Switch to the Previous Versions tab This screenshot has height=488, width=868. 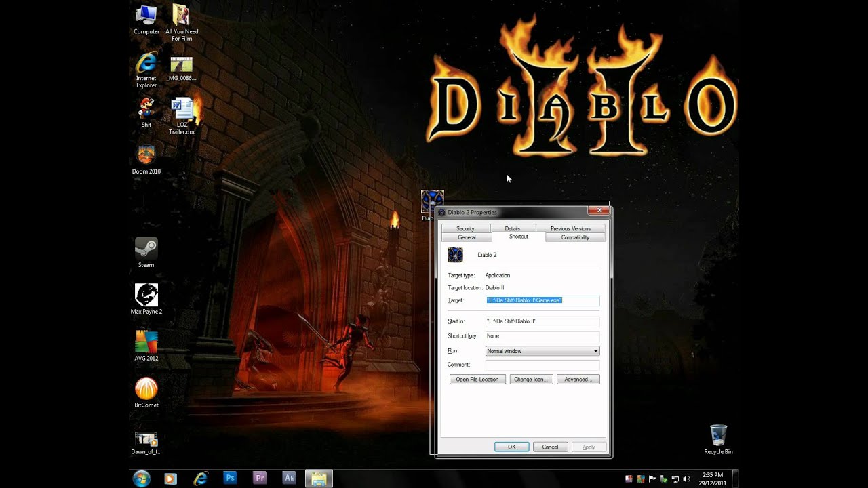pyautogui.click(x=570, y=228)
